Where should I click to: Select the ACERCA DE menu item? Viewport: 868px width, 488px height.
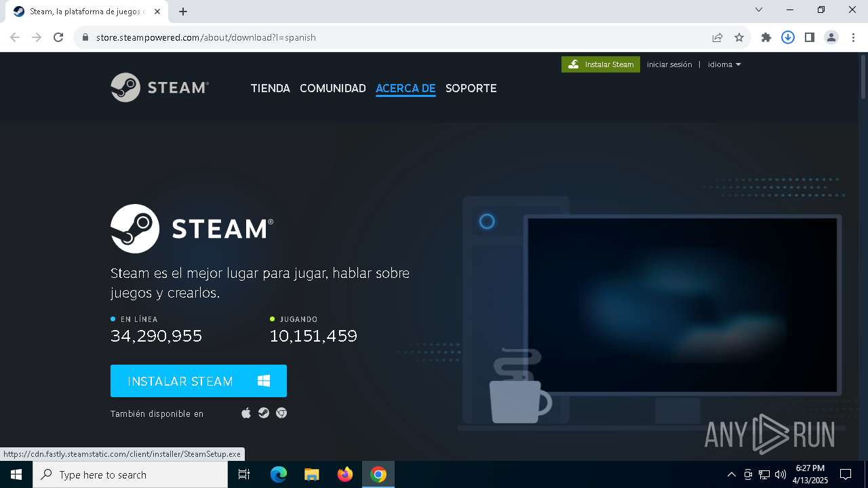point(406,88)
